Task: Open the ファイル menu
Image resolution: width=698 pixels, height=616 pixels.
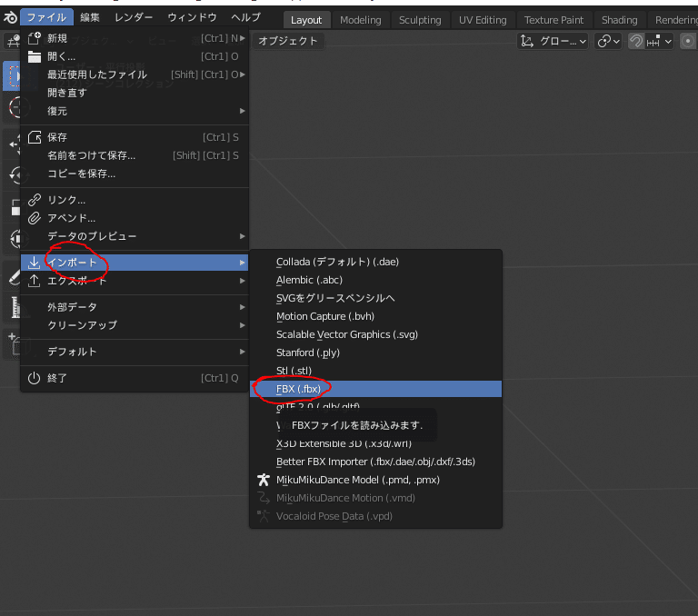Action: coord(46,18)
